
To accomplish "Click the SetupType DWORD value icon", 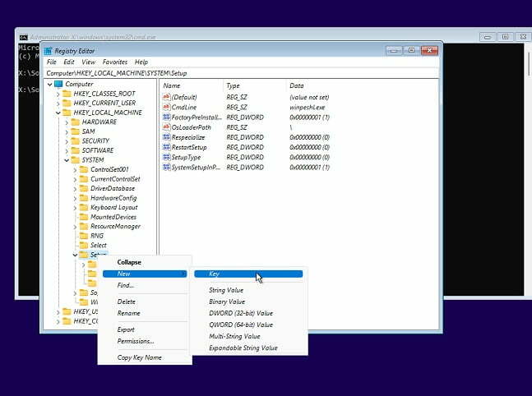I will pos(166,157).
